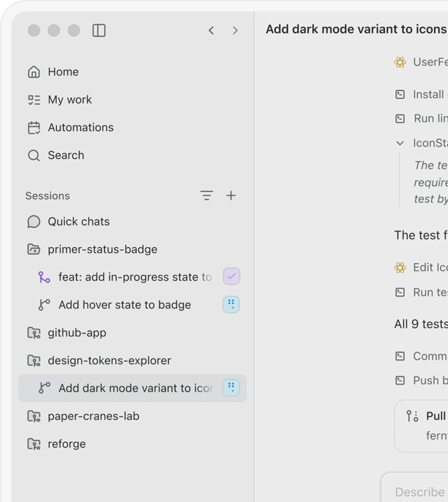The image size is (448, 502).
Task: Open My work
Action: point(132,100)
